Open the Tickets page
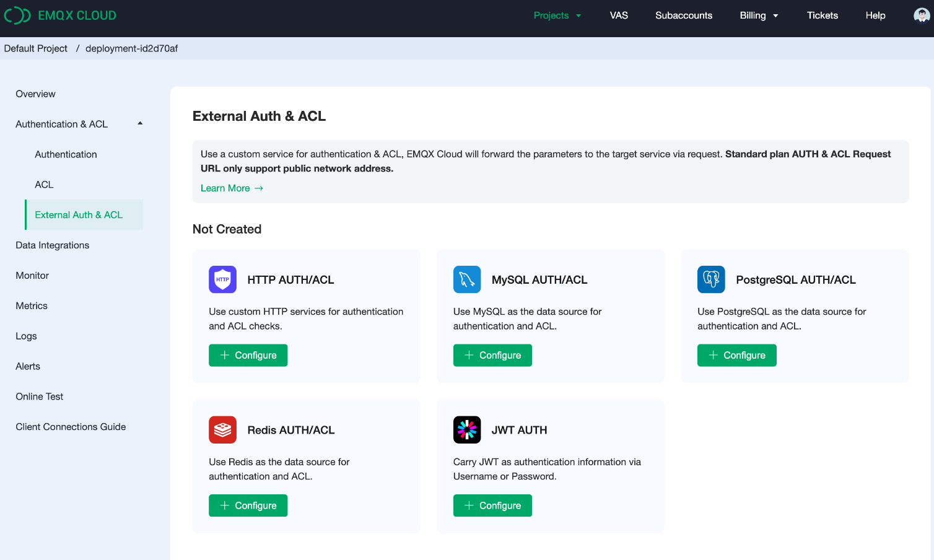Screen dimensions: 934x560 [x=822, y=15]
